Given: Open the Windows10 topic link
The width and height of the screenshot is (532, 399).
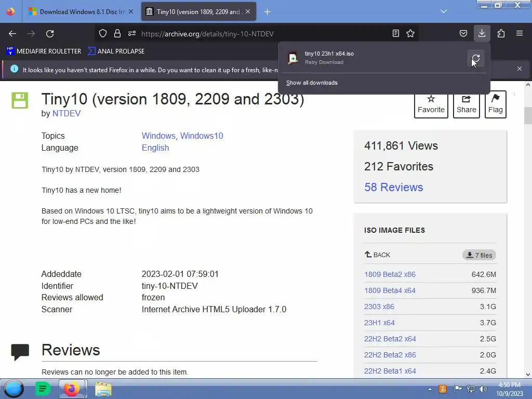Looking at the screenshot, I should (x=202, y=136).
